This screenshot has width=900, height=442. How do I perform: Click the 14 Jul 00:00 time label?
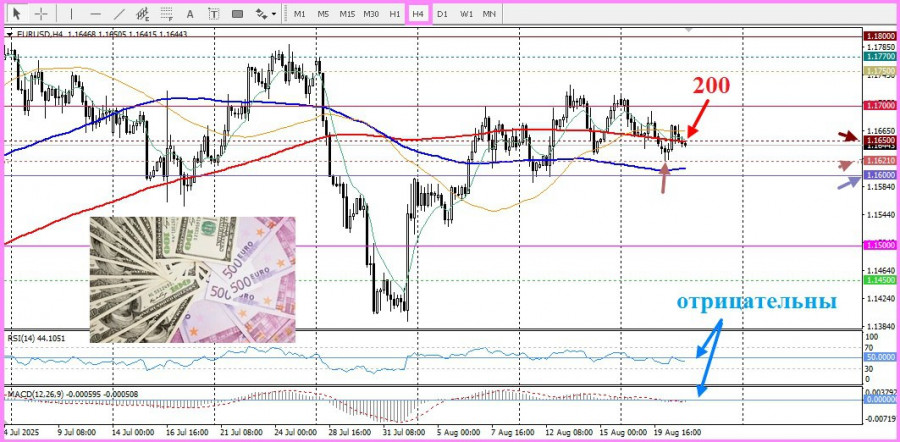coord(134,431)
